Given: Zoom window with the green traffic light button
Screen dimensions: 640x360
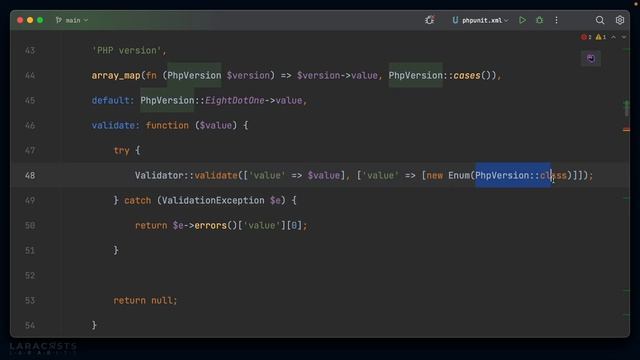Looking at the screenshot, I should click(x=40, y=20).
